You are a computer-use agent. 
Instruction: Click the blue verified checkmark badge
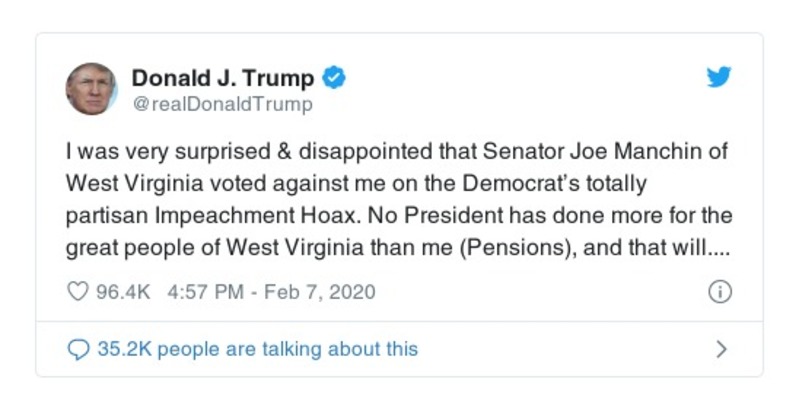335,78
